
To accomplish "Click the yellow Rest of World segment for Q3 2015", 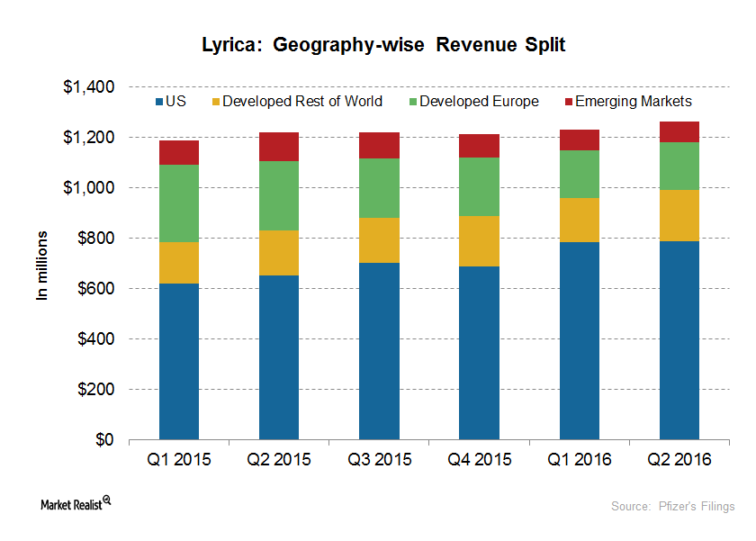I will (380, 240).
